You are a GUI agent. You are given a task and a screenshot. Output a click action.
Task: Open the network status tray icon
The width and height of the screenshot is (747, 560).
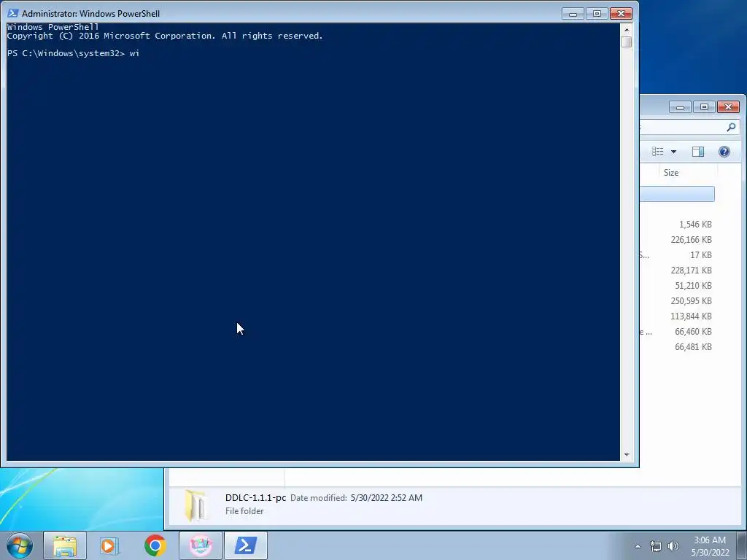click(656, 546)
